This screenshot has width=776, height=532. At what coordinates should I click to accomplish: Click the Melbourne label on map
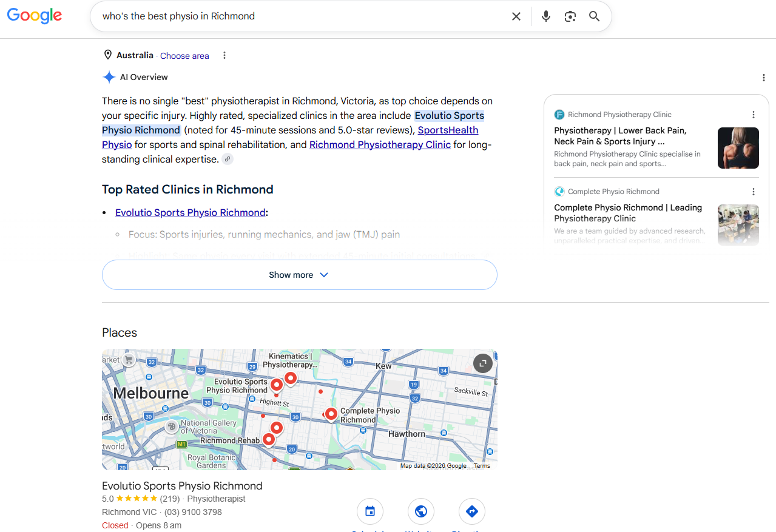(x=151, y=393)
